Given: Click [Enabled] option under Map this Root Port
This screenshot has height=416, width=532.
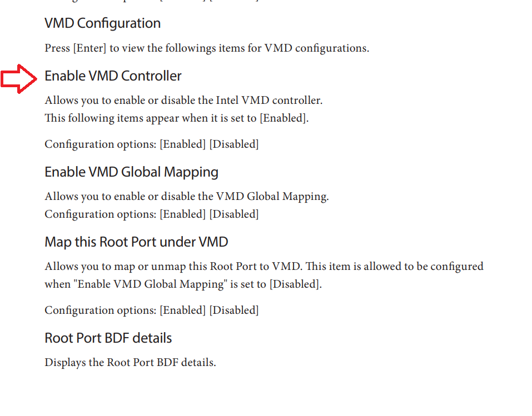Looking at the screenshot, I should click(182, 310).
